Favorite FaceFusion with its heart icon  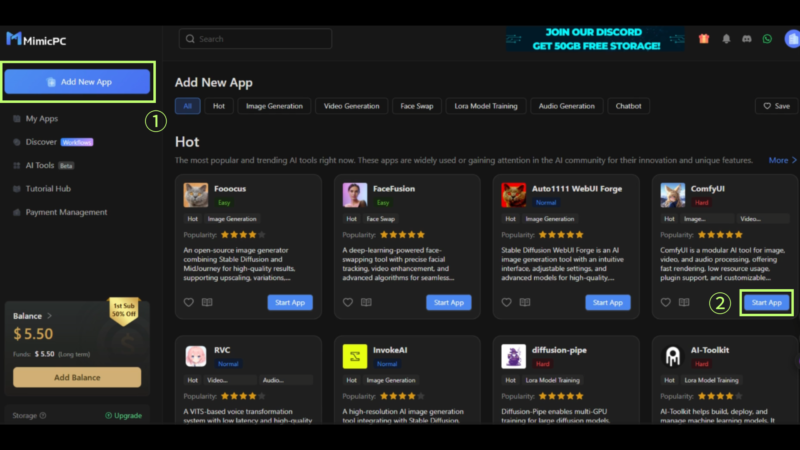coord(347,302)
